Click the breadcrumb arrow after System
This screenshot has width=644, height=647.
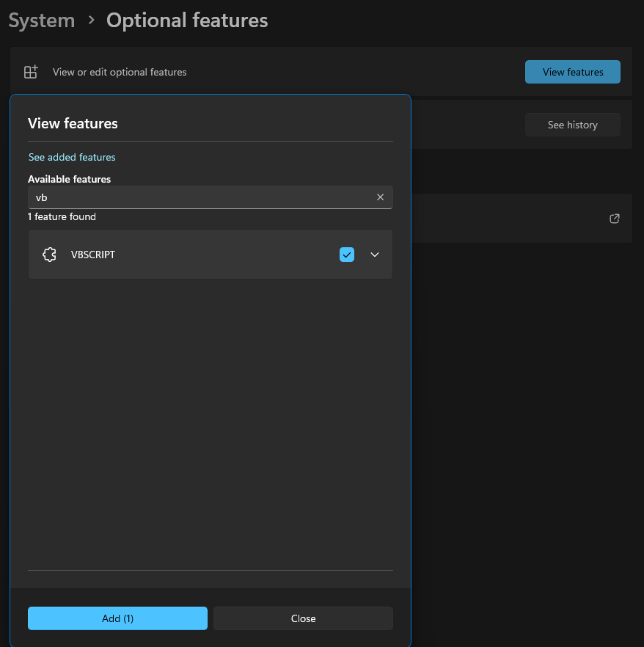click(x=91, y=21)
